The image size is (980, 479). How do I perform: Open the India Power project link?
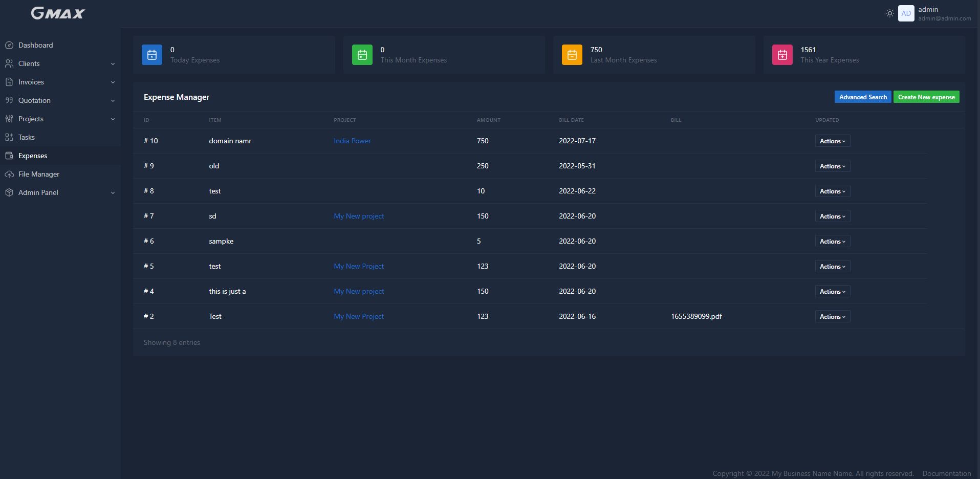[352, 141]
